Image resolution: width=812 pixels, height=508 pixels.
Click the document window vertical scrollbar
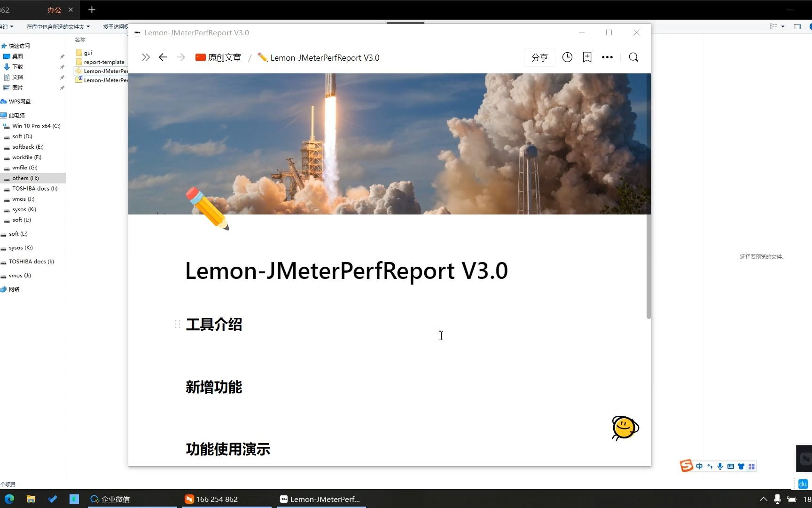click(x=648, y=196)
